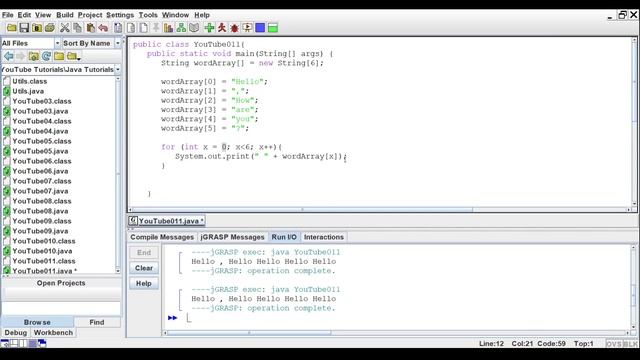Open the Settings menu
This screenshot has height=360, width=640.
(120, 15)
